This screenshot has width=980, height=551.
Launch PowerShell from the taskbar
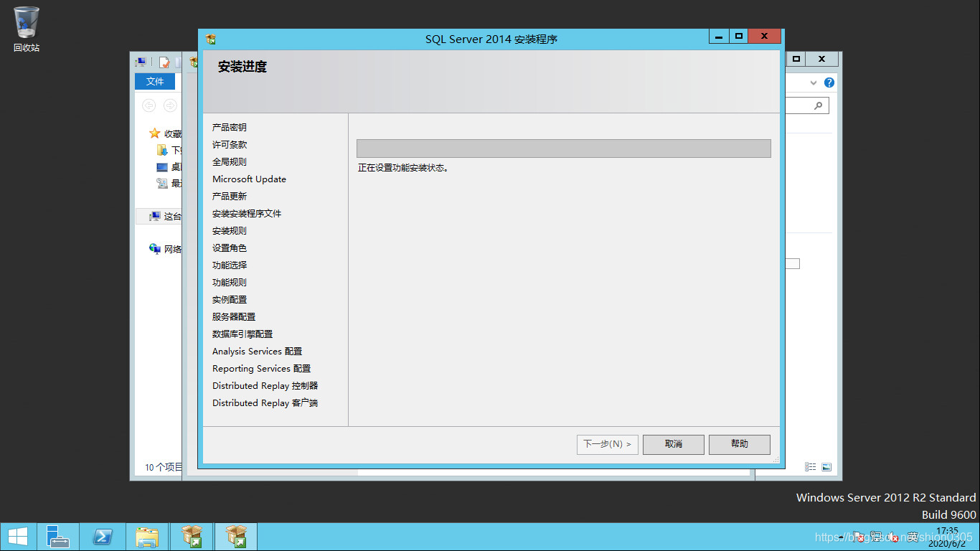103,537
